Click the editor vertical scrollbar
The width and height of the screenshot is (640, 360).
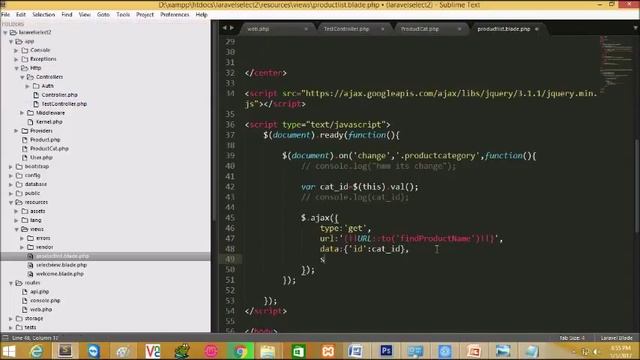click(636, 186)
